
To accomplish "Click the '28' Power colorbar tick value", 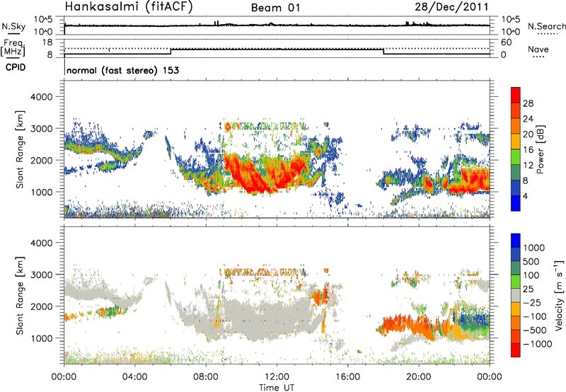I will coord(528,103).
